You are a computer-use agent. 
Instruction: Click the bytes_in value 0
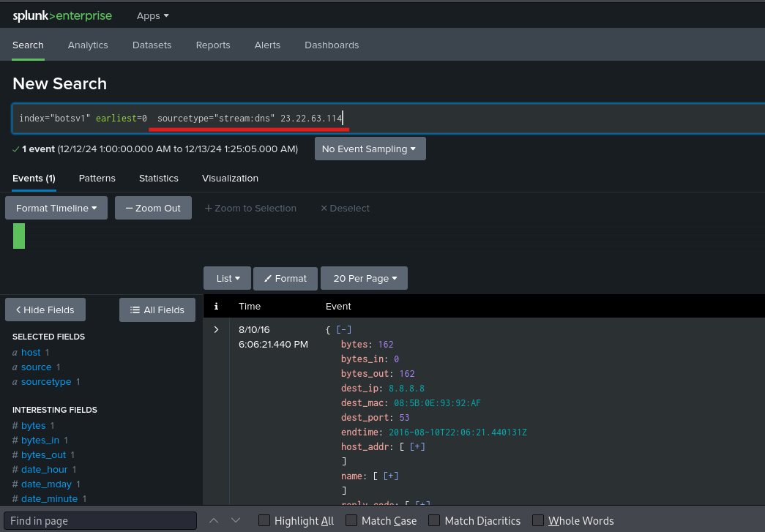[396, 359]
